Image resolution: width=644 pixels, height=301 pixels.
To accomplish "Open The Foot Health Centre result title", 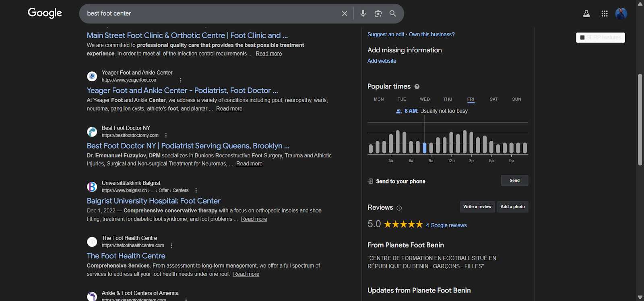I will [x=126, y=256].
